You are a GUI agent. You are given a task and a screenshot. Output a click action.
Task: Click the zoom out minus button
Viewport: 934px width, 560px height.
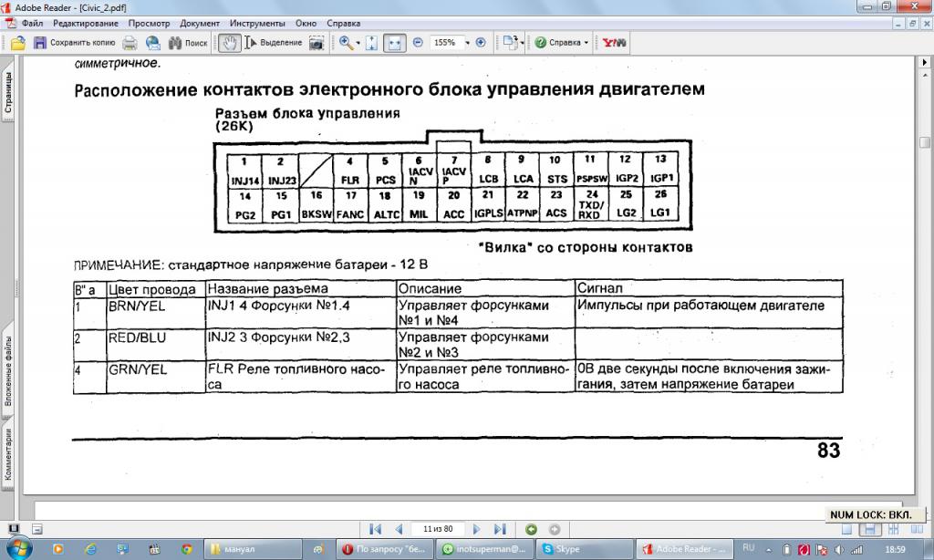coord(418,43)
